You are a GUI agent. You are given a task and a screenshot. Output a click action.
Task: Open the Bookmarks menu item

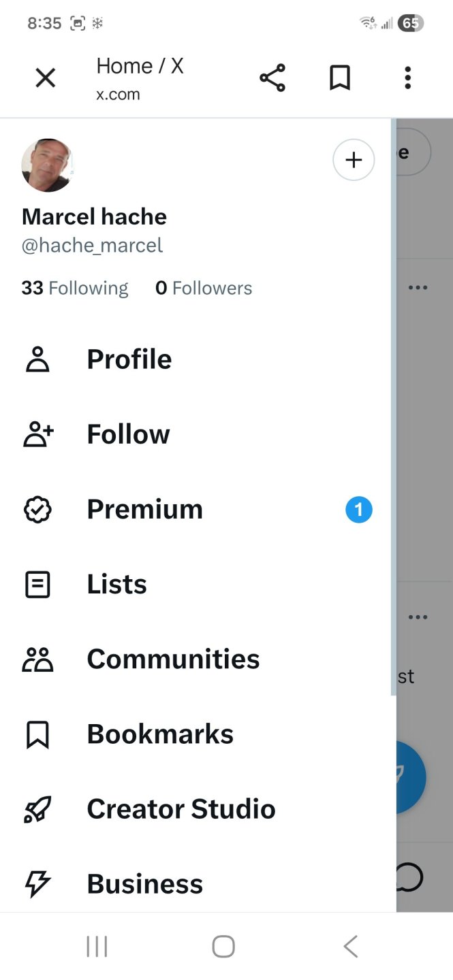[x=160, y=734]
